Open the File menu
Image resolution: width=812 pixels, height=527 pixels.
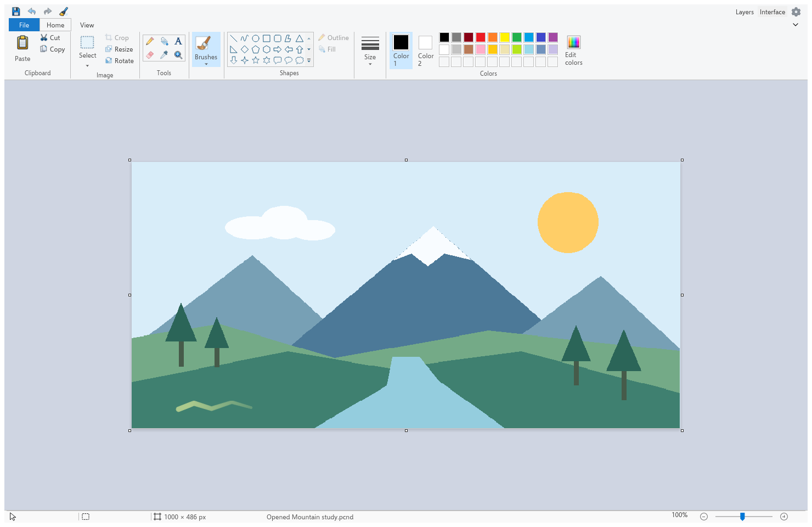pos(24,25)
